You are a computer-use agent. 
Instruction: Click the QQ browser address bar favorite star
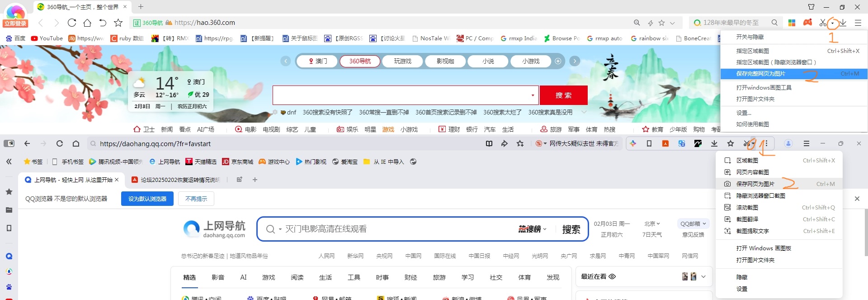click(520, 143)
